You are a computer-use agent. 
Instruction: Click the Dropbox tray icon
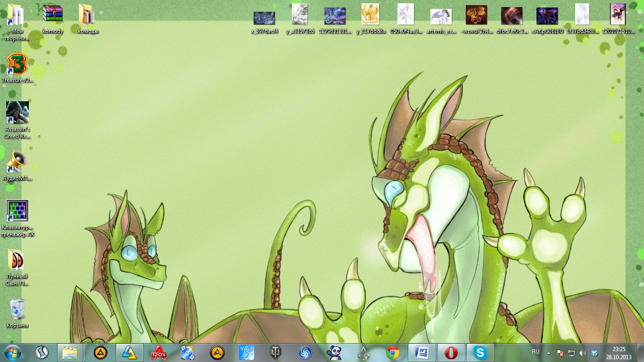[x=594, y=353]
